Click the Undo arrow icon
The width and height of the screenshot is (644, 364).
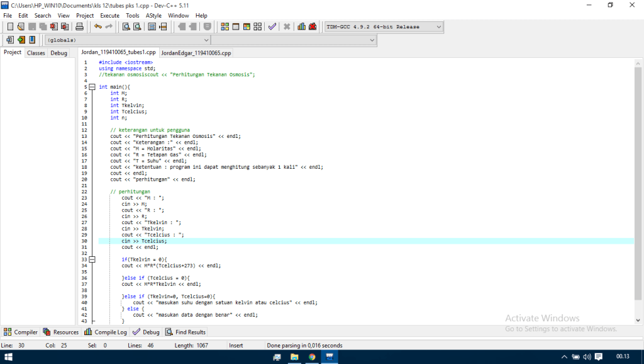click(97, 27)
